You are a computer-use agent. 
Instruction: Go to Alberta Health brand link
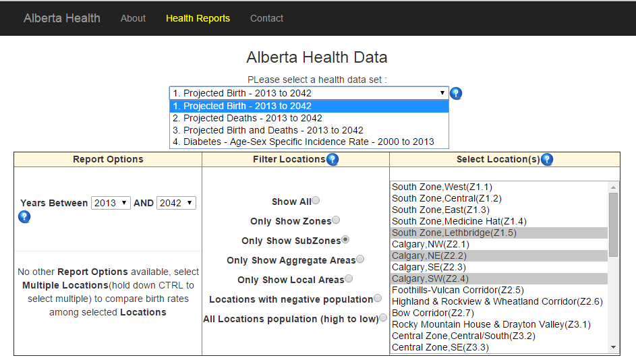[x=61, y=18]
